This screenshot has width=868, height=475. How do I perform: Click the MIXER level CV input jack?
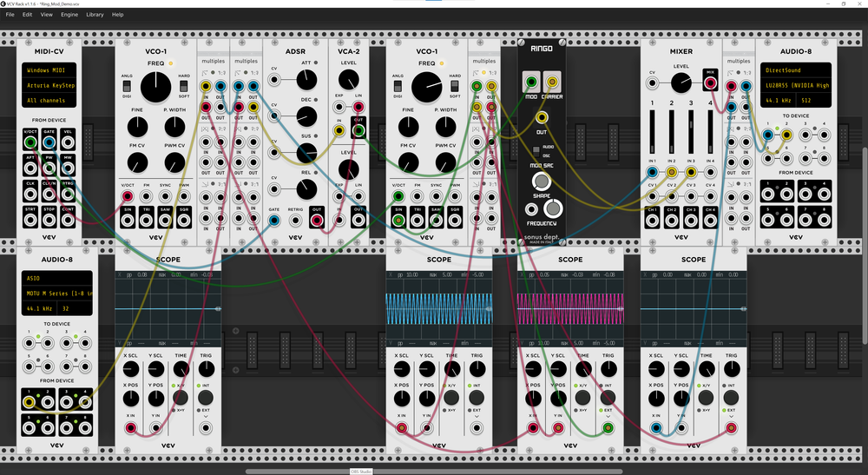coord(652,83)
